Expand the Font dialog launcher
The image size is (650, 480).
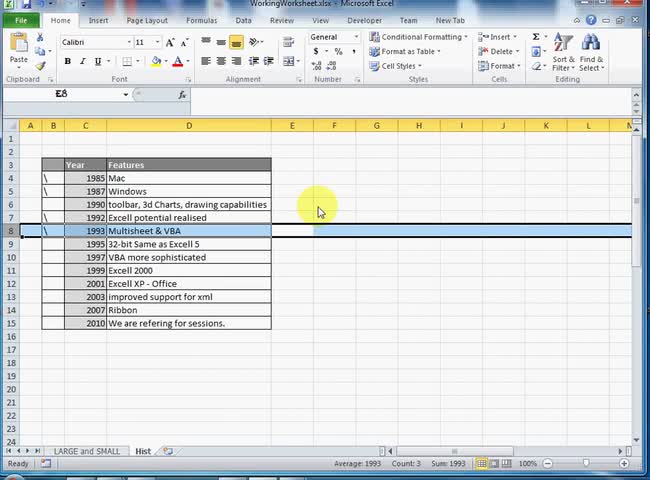188,80
